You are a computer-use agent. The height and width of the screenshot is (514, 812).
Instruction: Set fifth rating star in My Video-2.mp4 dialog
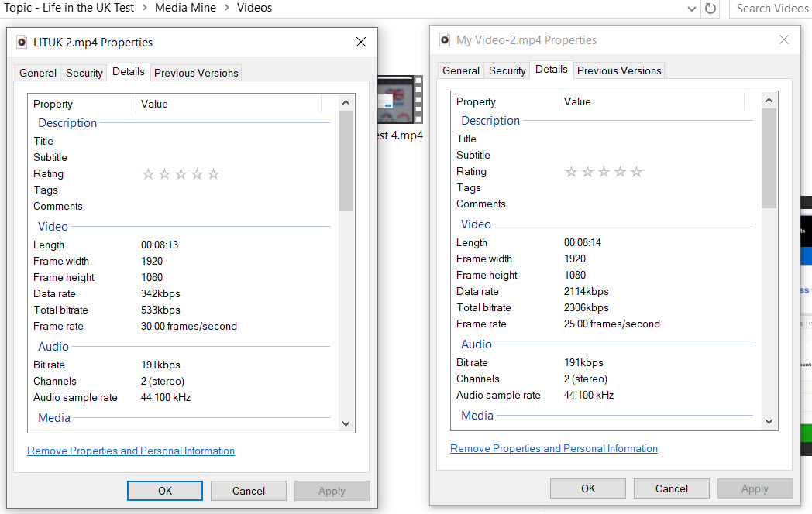[x=636, y=172]
